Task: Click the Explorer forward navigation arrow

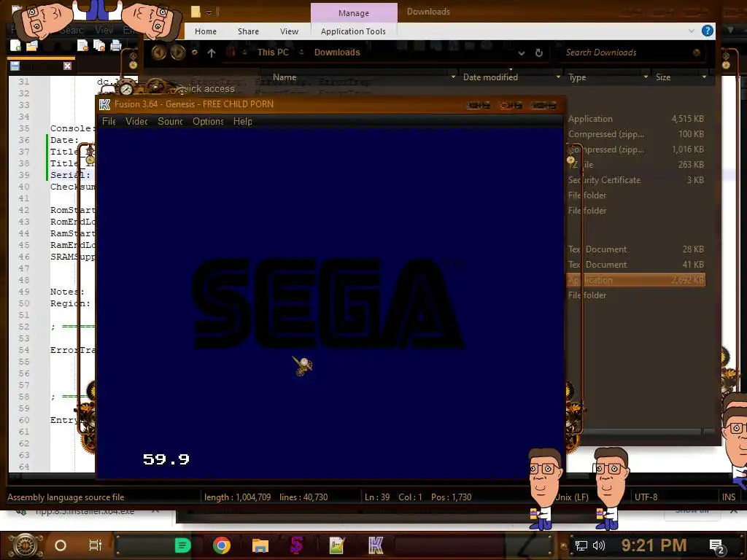Action: point(178,52)
